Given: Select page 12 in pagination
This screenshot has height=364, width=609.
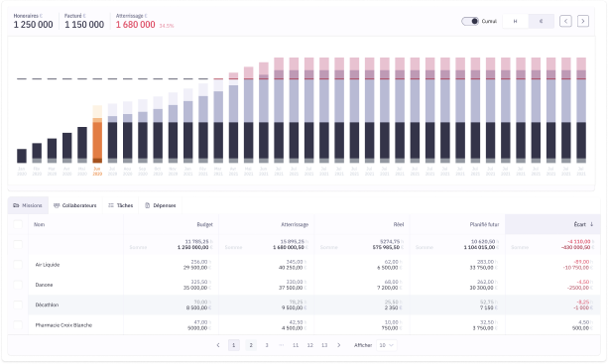Looking at the screenshot, I should pyautogui.click(x=309, y=345).
